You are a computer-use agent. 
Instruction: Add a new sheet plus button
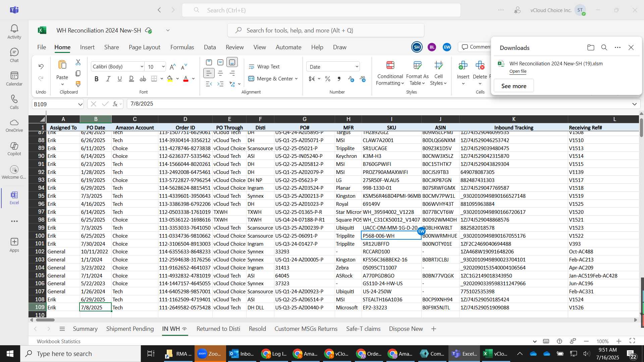click(x=433, y=329)
